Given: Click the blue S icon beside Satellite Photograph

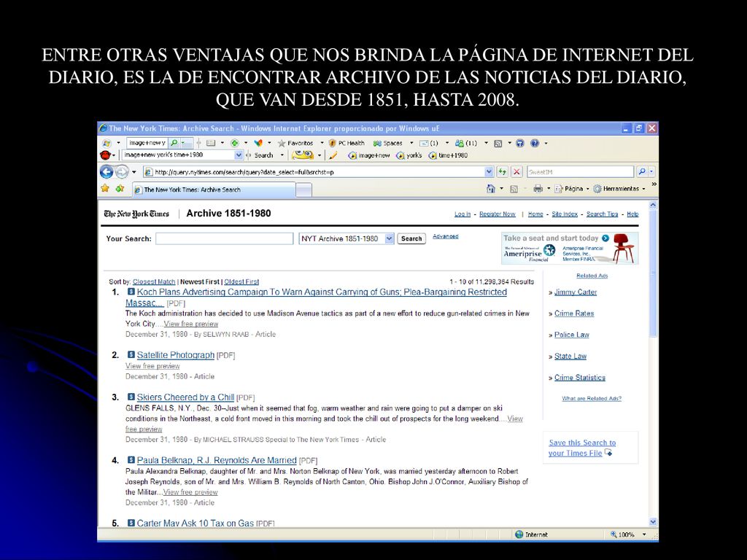Looking at the screenshot, I should [x=131, y=355].
